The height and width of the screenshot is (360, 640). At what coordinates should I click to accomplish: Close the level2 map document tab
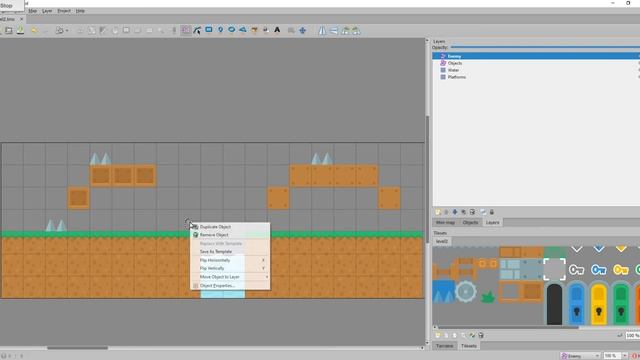(22, 19)
